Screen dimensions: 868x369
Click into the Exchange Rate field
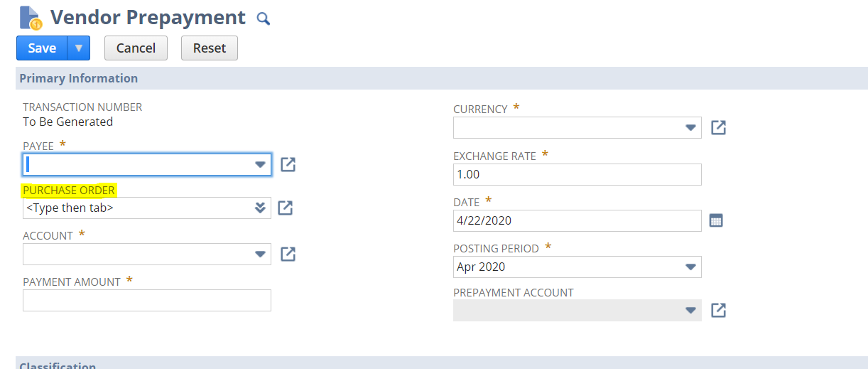(x=577, y=174)
